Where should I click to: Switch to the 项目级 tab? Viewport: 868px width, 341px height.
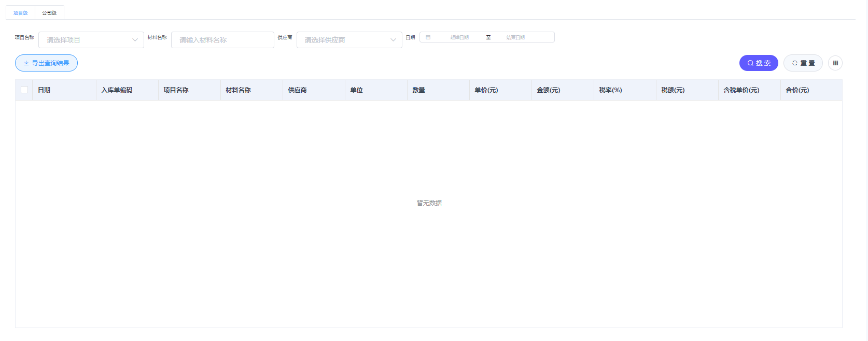coord(21,13)
